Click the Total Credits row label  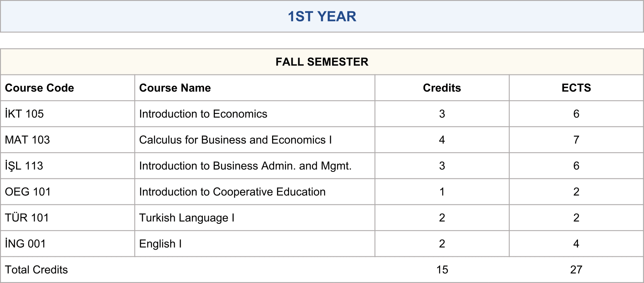36,270
